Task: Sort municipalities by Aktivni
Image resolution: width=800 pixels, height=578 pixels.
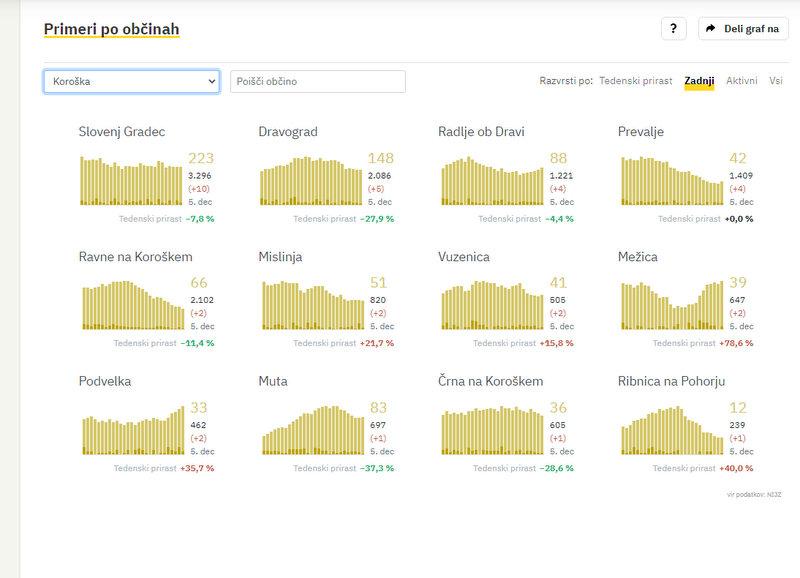Action: (x=741, y=81)
